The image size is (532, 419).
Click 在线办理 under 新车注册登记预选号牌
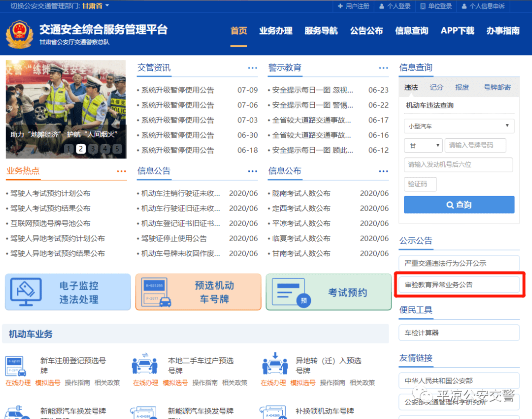(18, 383)
